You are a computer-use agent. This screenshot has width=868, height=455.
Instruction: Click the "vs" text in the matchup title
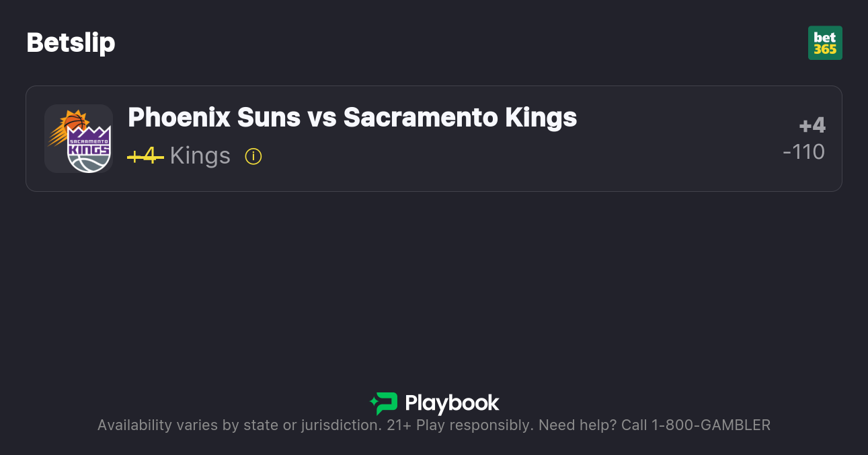[x=321, y=118]
